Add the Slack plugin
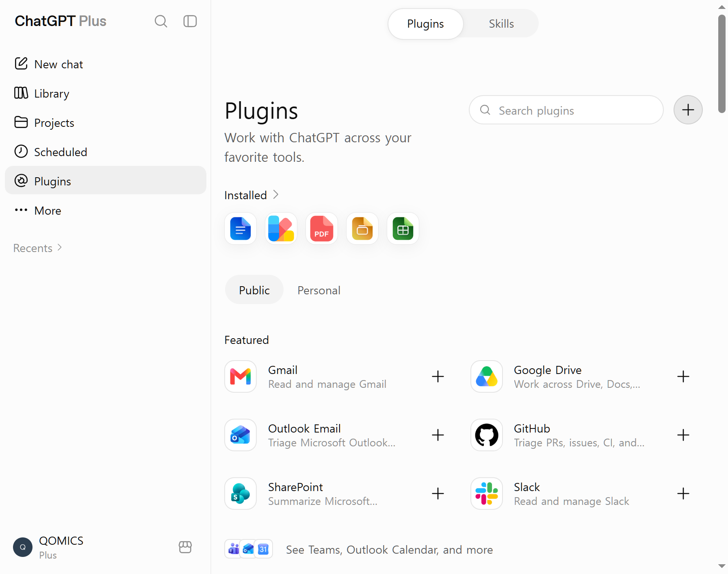 (683, 494)
